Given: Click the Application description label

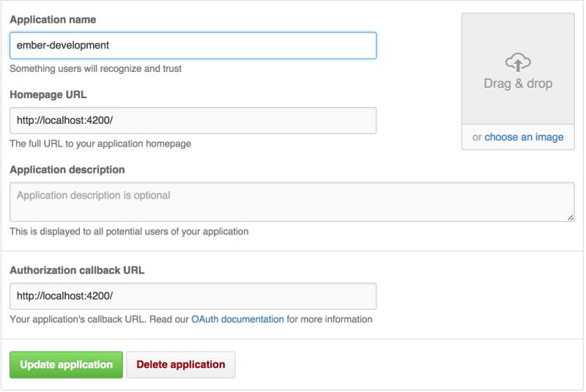Looking at the screenshot, I should coord(67,170).
